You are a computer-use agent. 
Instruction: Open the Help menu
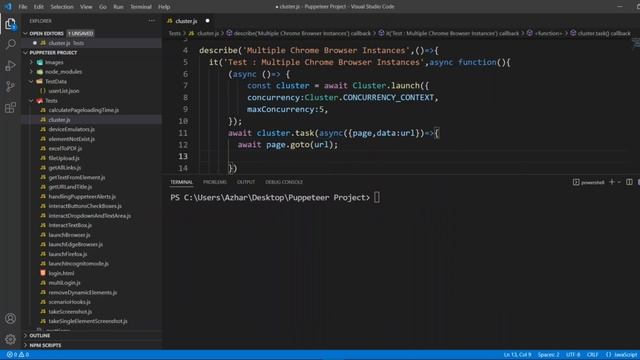click(x=164, y=7)
